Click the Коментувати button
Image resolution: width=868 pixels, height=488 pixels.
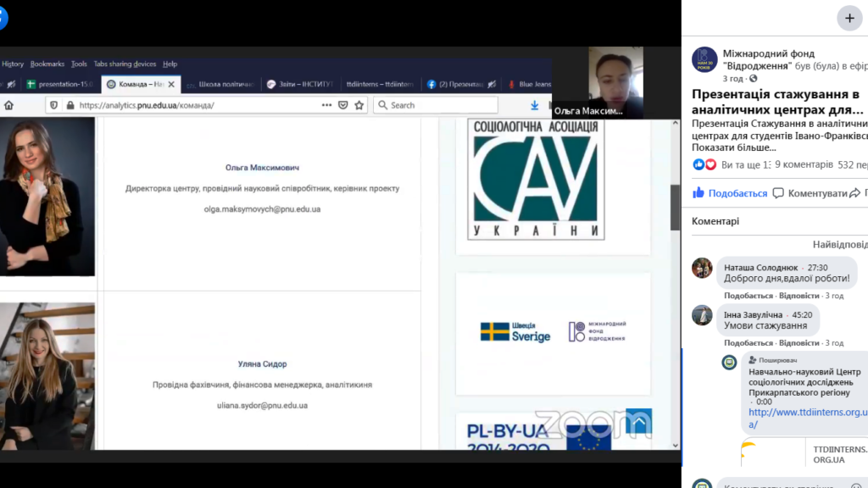(810, 193)
